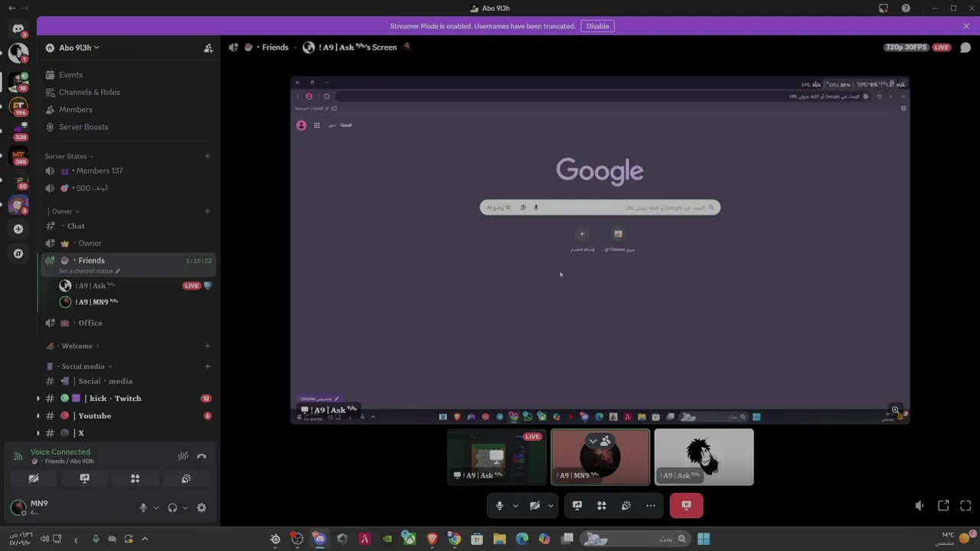
Task: Open Discover servers compass icon
Action: point(18,253)
